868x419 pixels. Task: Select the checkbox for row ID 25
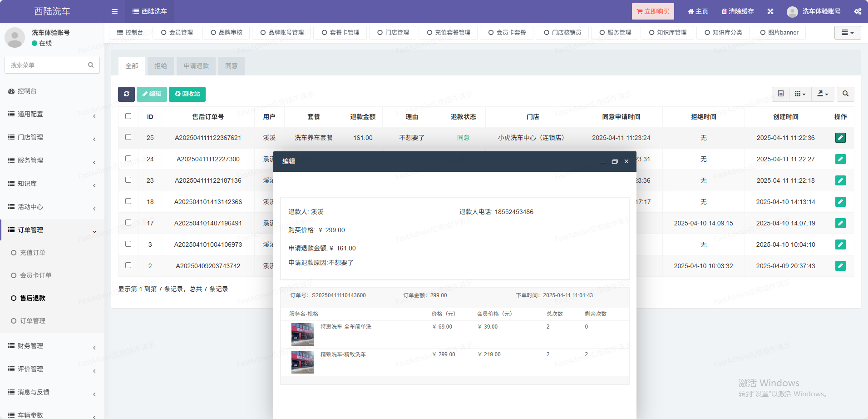tap(128, 137)
